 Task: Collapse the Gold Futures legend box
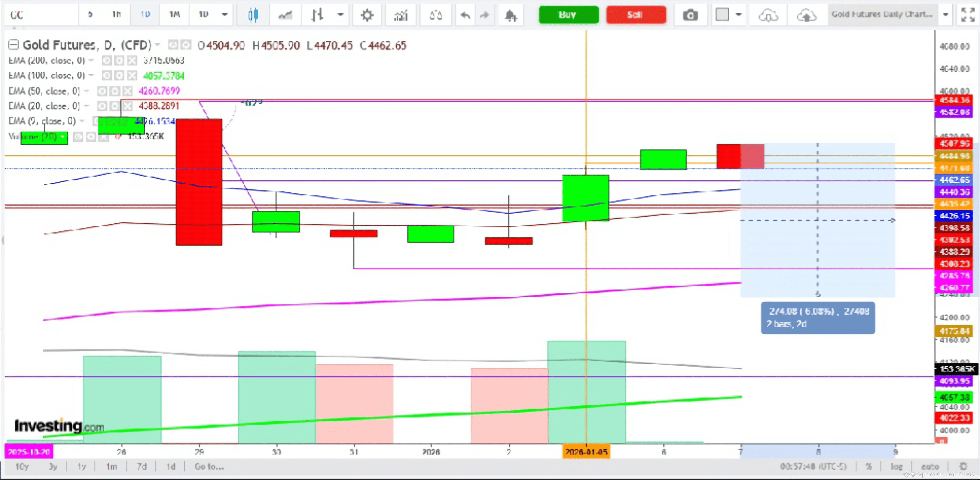[x=13, y=45]
